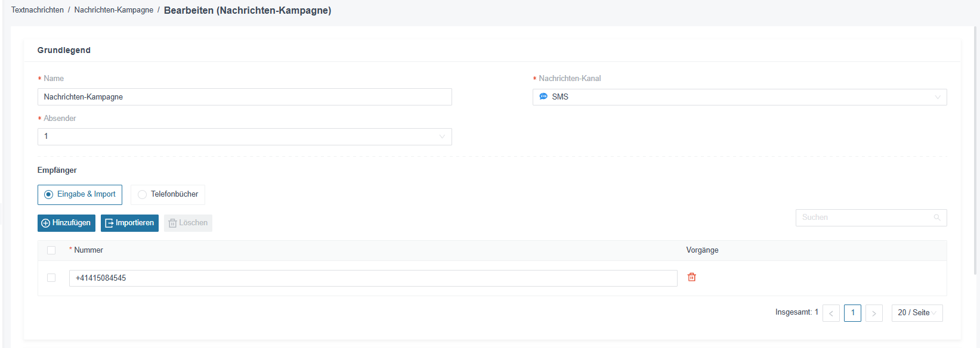Click the search magnifier icon
980x348 pixels.
coord(937,218)
